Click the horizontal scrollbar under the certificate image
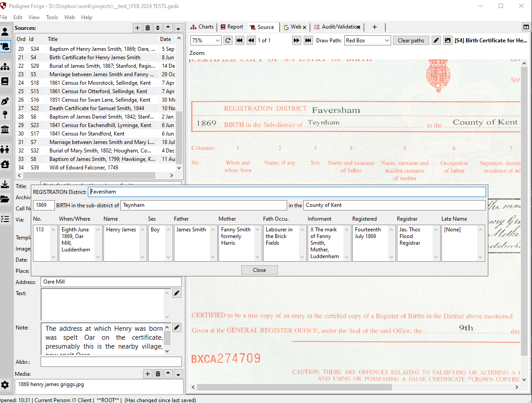This screenshot has width=532, height=403. pos(294,387)
